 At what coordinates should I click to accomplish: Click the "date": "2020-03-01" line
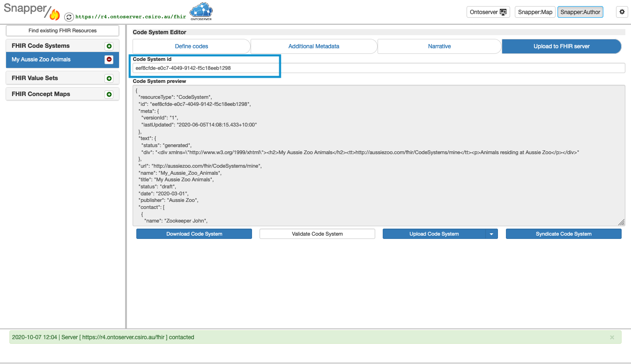(x=163, y=193)
